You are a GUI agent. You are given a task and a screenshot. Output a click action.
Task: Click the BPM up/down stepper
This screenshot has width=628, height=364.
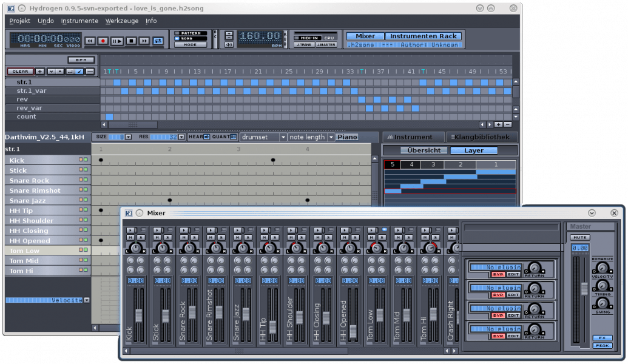pyautogui.click(x=229, y=35)
